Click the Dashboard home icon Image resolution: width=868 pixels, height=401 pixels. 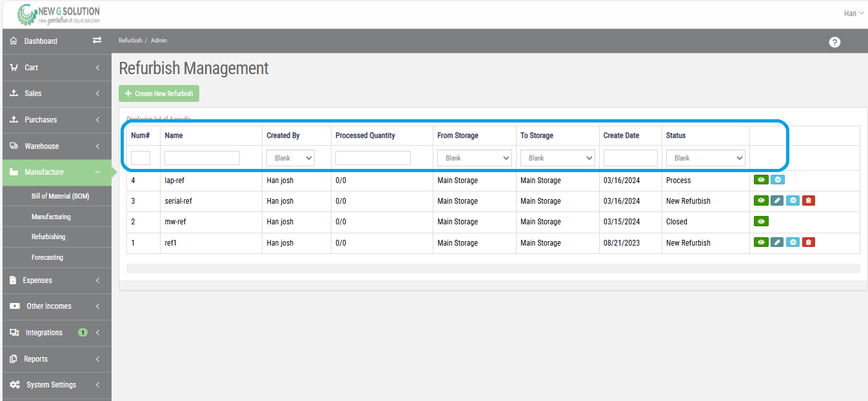pyautogui.click(x=14, y=41)
